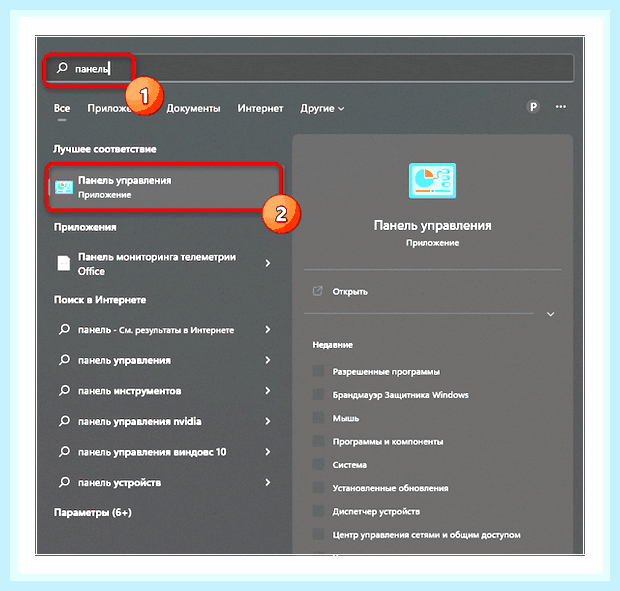The width and height of the screenshot is (620, 591).
Task: Click "Открыть" in the preview pane
Action: tap(350, 292)
